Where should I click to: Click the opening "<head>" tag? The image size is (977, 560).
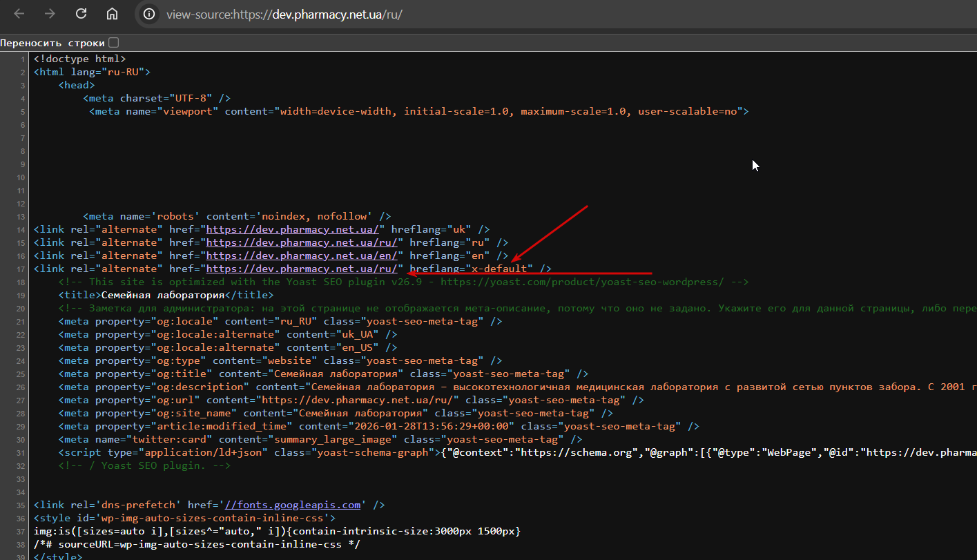pos(77,85)
